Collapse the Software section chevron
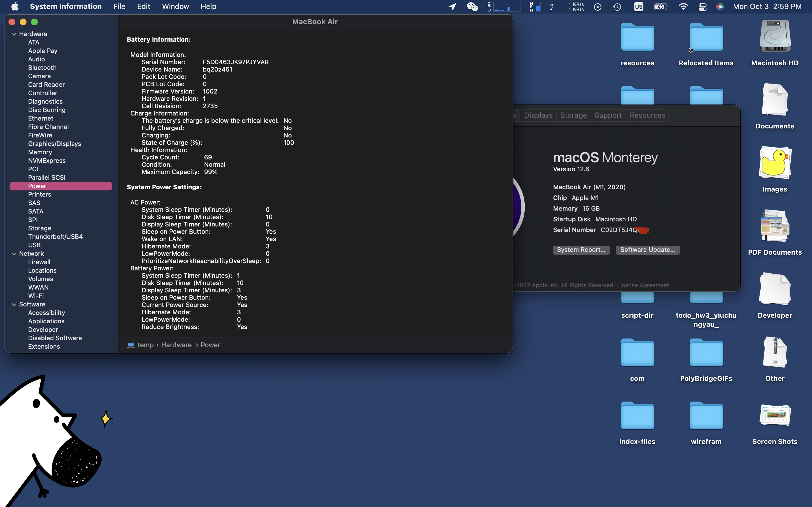812x507 pixels. (14, 304)
